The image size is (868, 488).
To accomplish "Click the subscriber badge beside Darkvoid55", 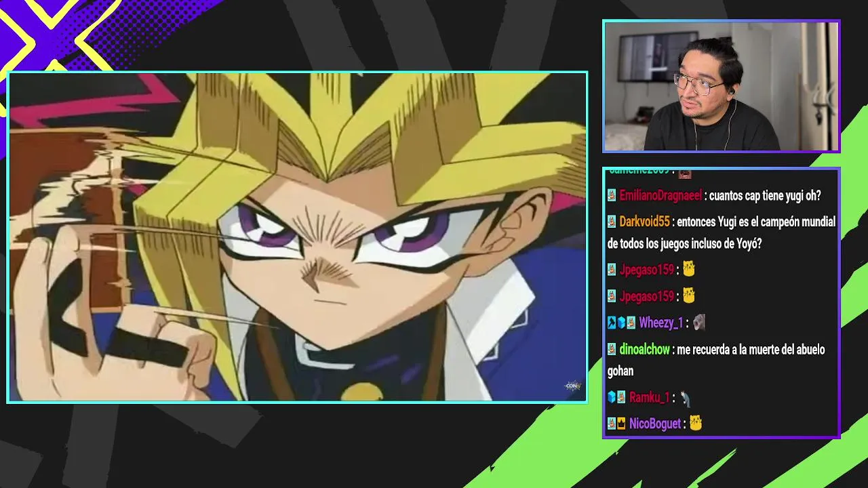I will tap(612, 222).
